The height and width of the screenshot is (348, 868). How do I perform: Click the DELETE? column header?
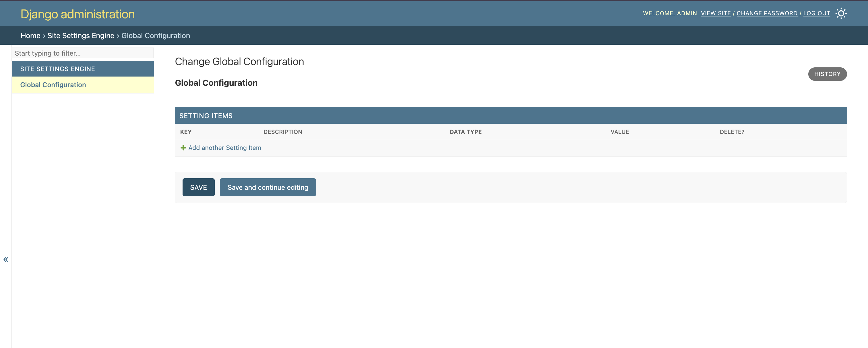click(732, 132)
